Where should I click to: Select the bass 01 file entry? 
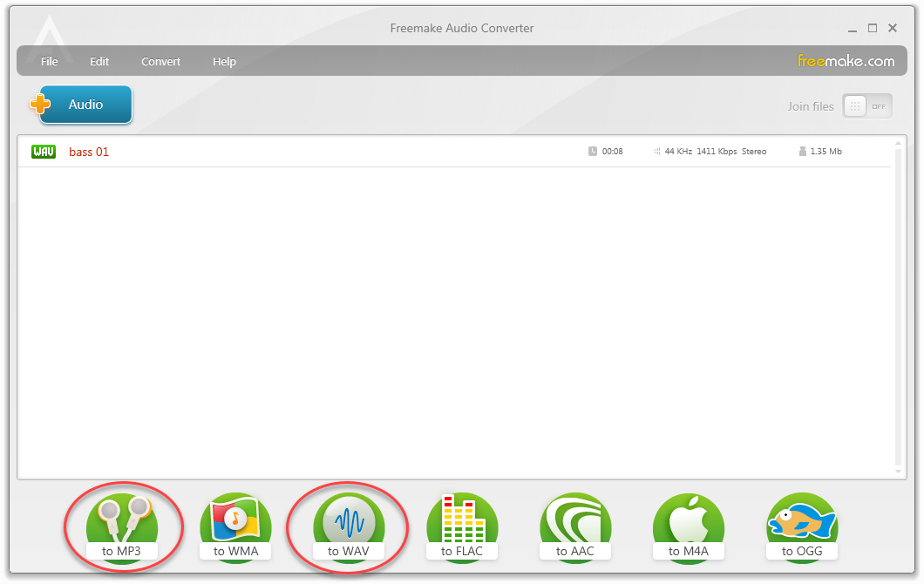tap(89, 151)
